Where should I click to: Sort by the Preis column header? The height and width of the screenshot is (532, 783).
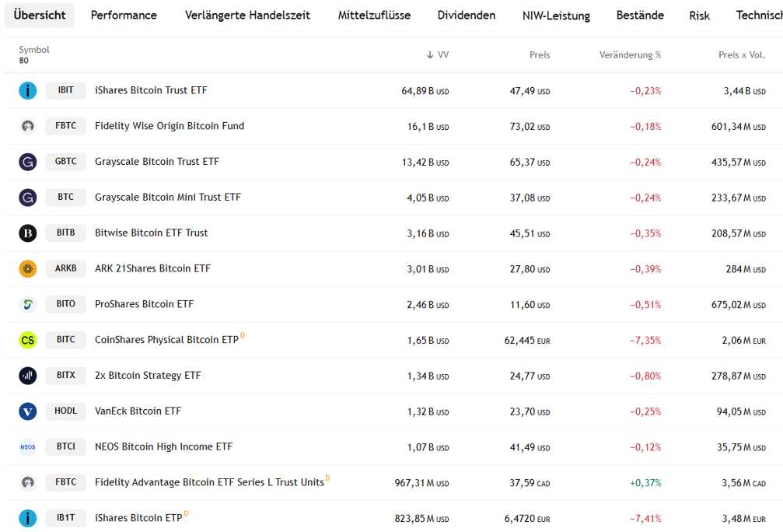click(x=539, y=55)
